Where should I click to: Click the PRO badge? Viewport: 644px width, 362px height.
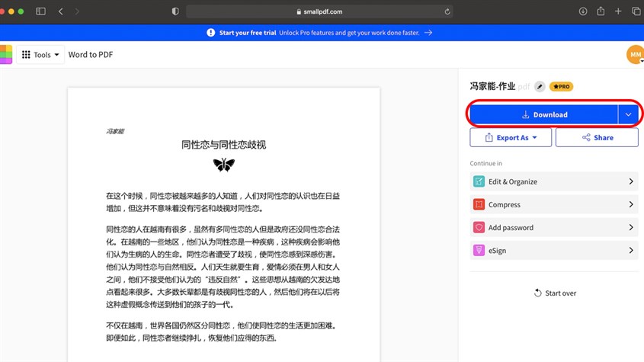(x=561, y=87)
